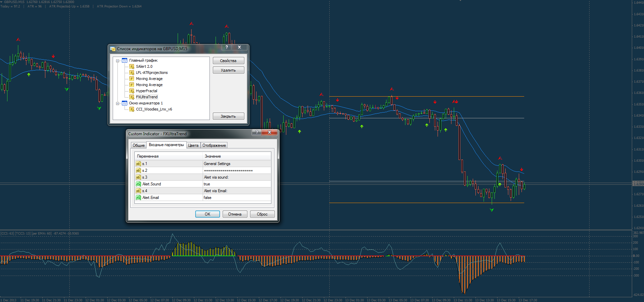
Task: Click the string icon for variable s.2
Action: [x=138, y=170]
